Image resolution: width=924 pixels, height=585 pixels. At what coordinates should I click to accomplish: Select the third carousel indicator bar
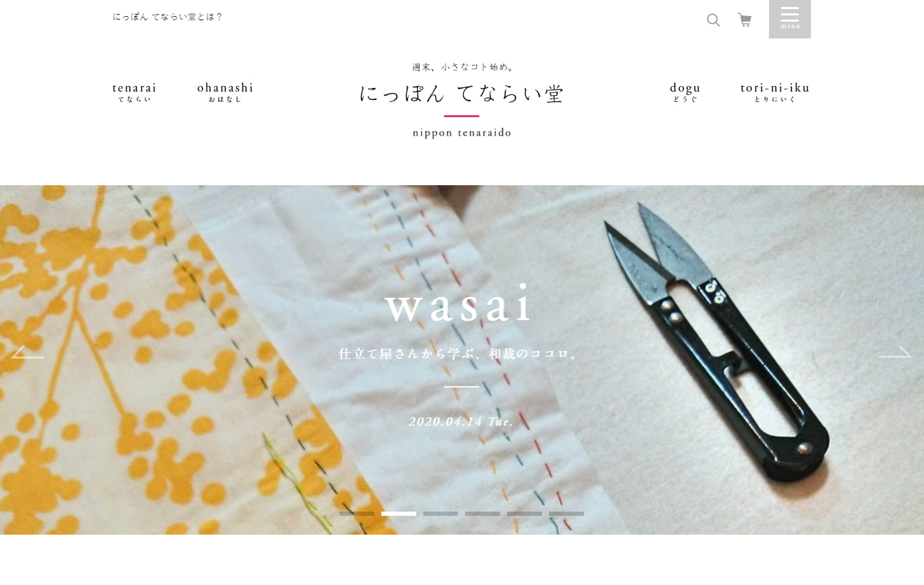pyautogui.click(x=441, y=514)
